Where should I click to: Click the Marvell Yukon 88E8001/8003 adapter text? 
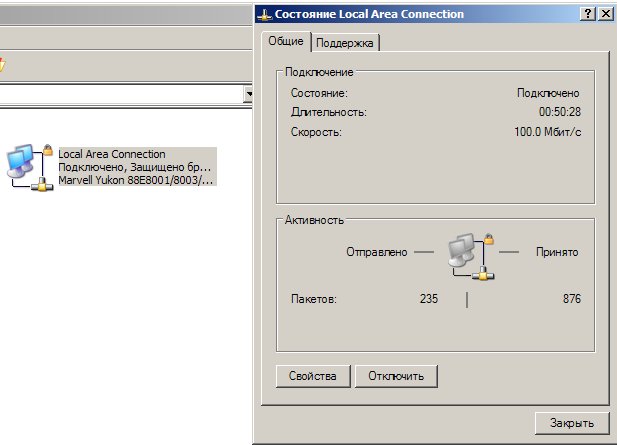tap(135, 180)
